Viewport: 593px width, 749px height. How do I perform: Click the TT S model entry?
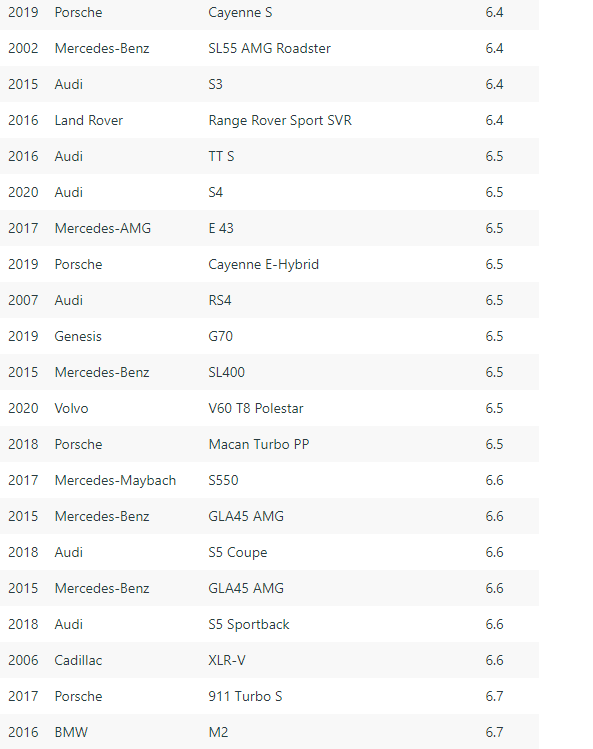pos(221,156)
